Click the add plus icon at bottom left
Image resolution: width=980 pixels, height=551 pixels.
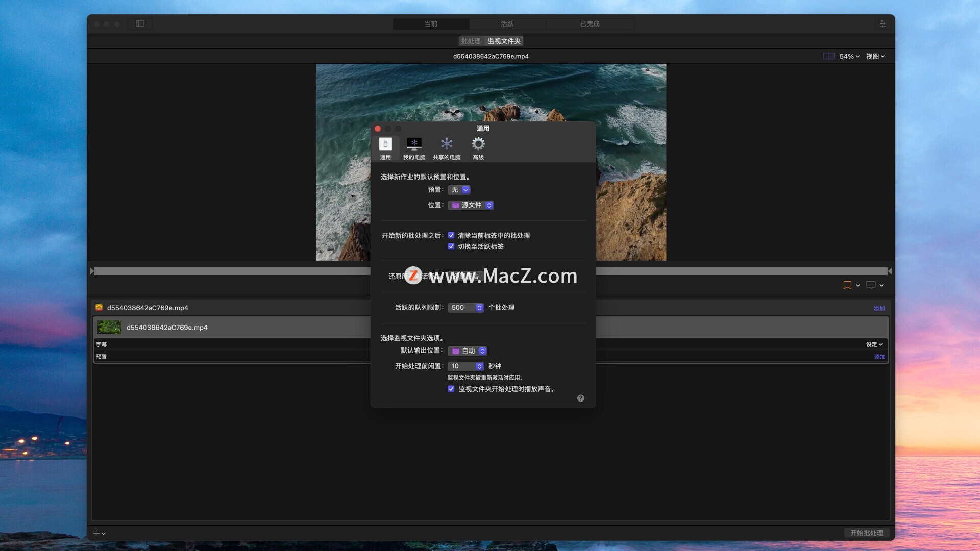(96, 533)
